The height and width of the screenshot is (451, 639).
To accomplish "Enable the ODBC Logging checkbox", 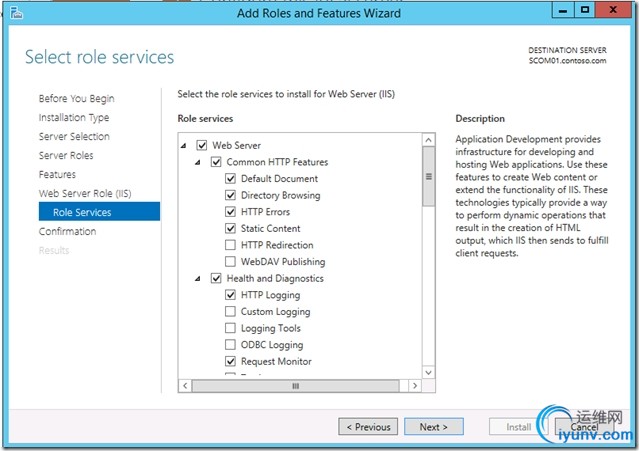I will pos(230,345).
